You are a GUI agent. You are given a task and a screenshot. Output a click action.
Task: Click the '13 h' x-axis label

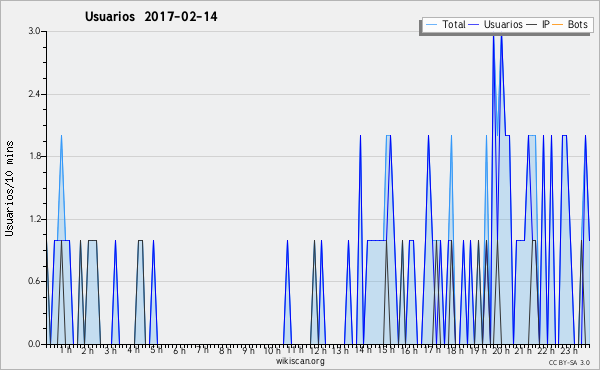[x=340, y=350]
